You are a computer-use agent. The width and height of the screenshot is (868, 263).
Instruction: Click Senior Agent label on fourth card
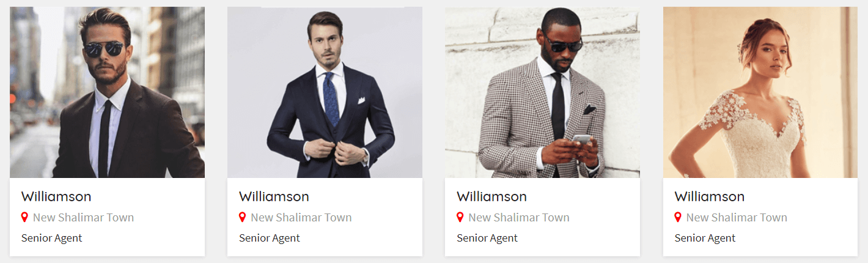click(705, 238)
